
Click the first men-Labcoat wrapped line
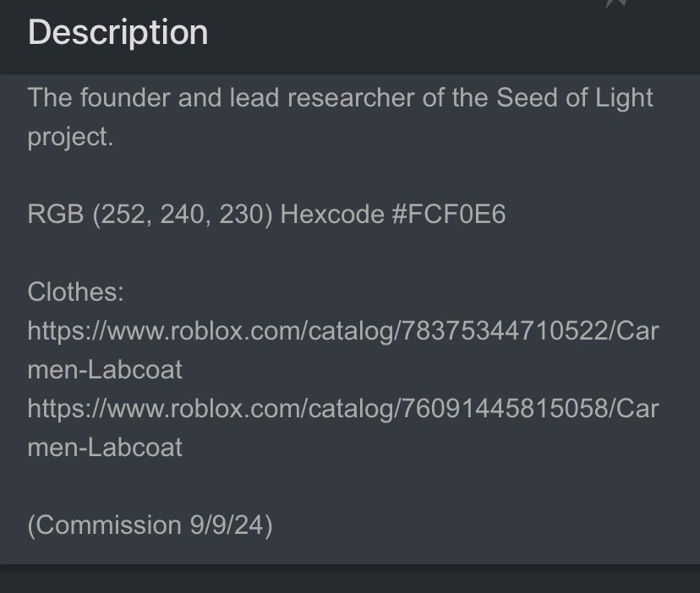[x=105, y=370]
